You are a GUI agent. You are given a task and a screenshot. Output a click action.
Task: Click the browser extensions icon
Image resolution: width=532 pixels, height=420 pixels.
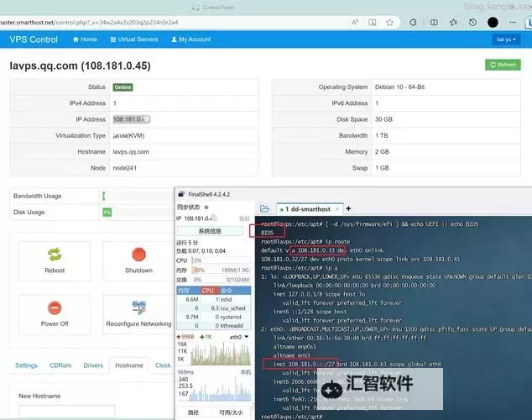pos(413,23)
